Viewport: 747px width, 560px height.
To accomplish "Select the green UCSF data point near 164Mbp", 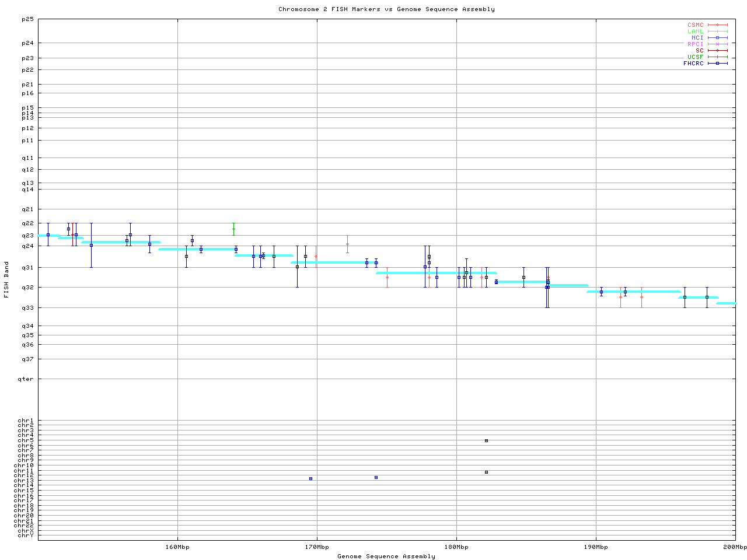I will [233, 229].
